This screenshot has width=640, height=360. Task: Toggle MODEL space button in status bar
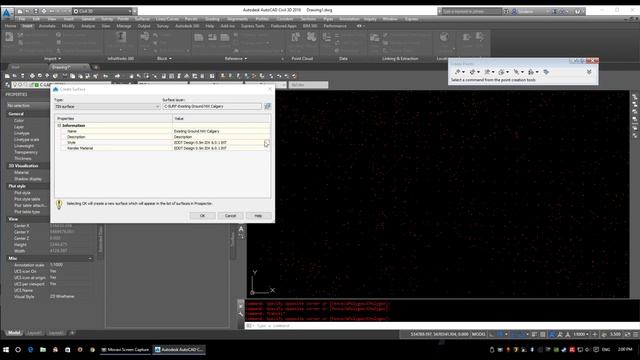pos(478,334)
